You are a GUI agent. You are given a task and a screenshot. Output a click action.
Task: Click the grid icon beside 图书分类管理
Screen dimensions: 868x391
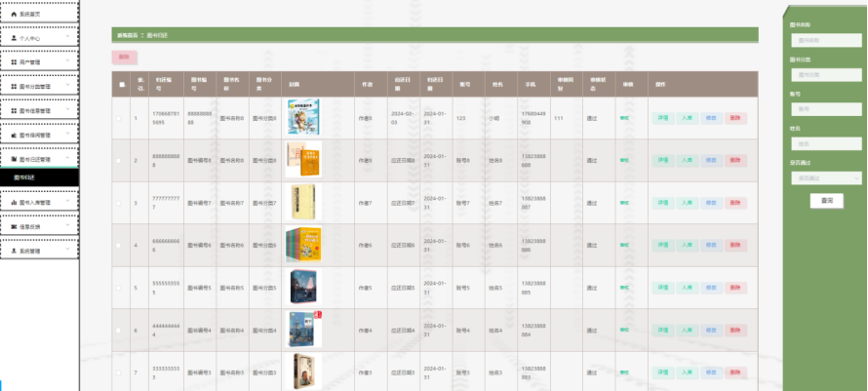14,87
